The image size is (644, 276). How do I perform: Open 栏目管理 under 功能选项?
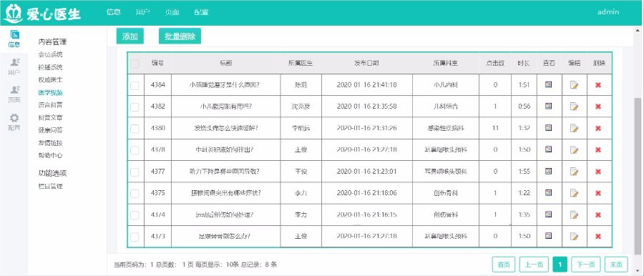[x=50, y=186]
